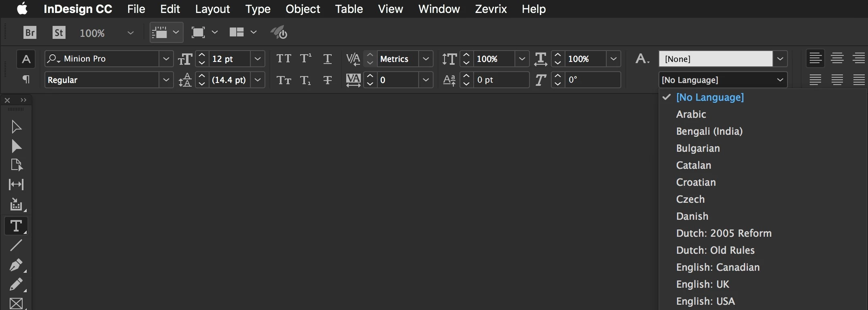Open the File menu
Screen dimensions: 868x310
point(136,9)
